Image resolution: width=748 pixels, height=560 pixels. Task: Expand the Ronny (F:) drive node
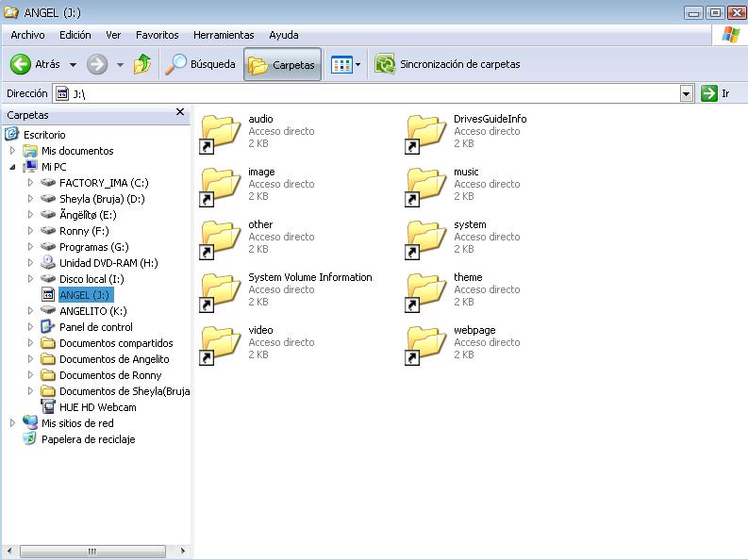click(30, 231)
